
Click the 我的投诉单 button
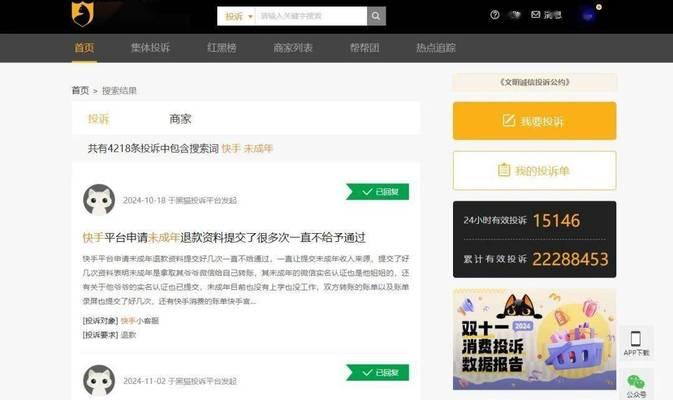534,171
